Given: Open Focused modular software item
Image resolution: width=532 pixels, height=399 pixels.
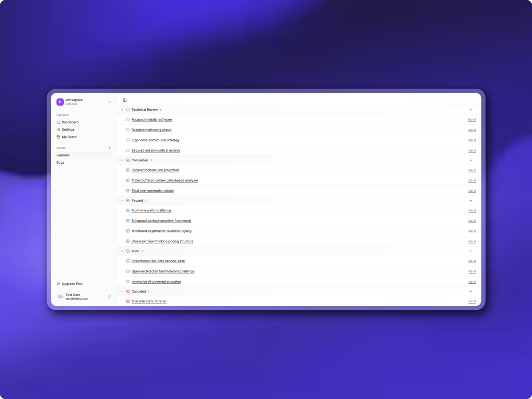Looking at the screenshot, I should click(152, 120).
